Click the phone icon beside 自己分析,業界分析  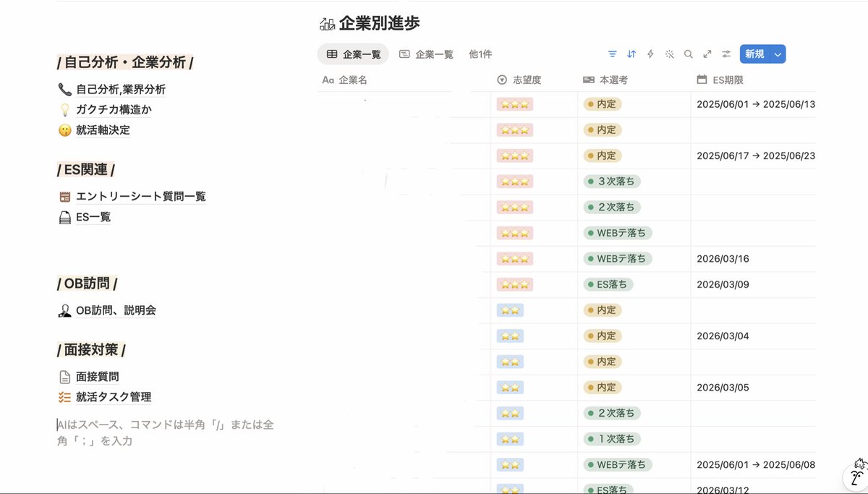64,89
